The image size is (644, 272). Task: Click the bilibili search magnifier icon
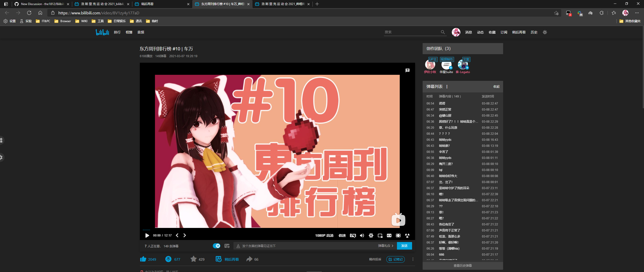[443, 32]
